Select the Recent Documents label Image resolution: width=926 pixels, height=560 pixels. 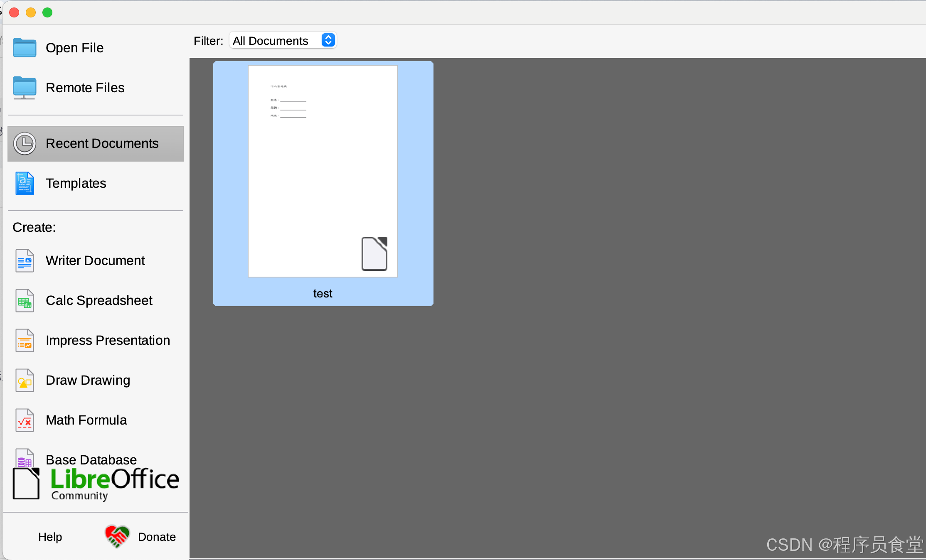click(x=102, y=144)
